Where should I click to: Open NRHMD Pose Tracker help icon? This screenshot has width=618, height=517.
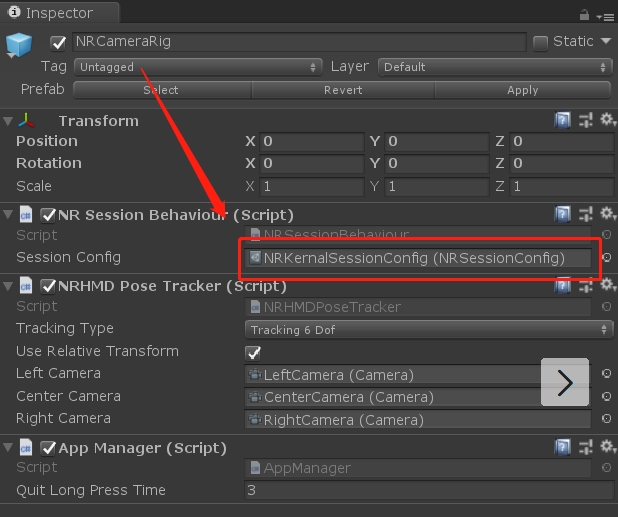(x=564, y=286)
